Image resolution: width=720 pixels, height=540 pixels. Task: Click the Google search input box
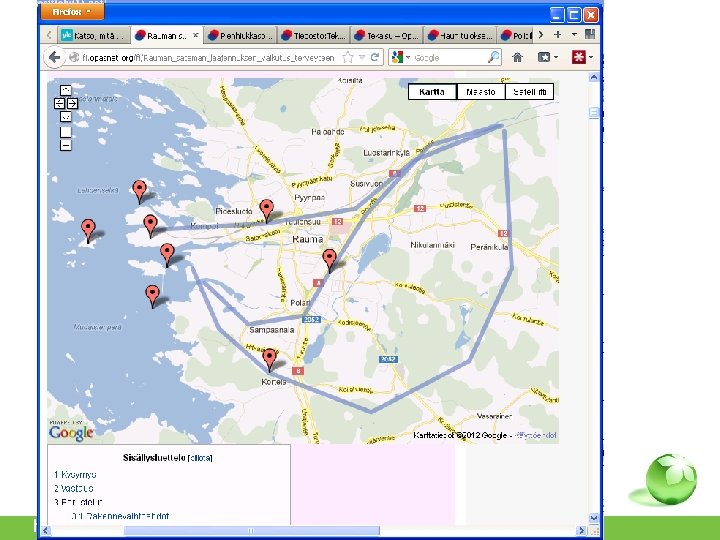point(449,58)
